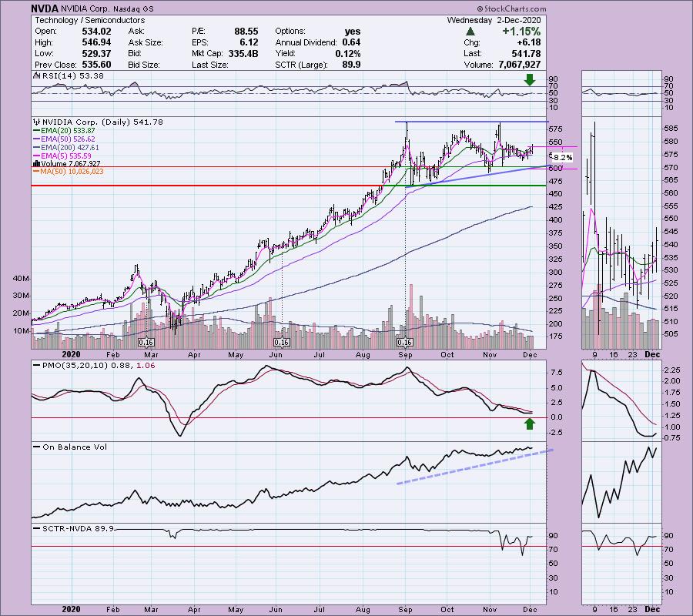Click 'Technology / Semiconductors' sector label
This screenshot has height=616, width=693.
[90, 20]
